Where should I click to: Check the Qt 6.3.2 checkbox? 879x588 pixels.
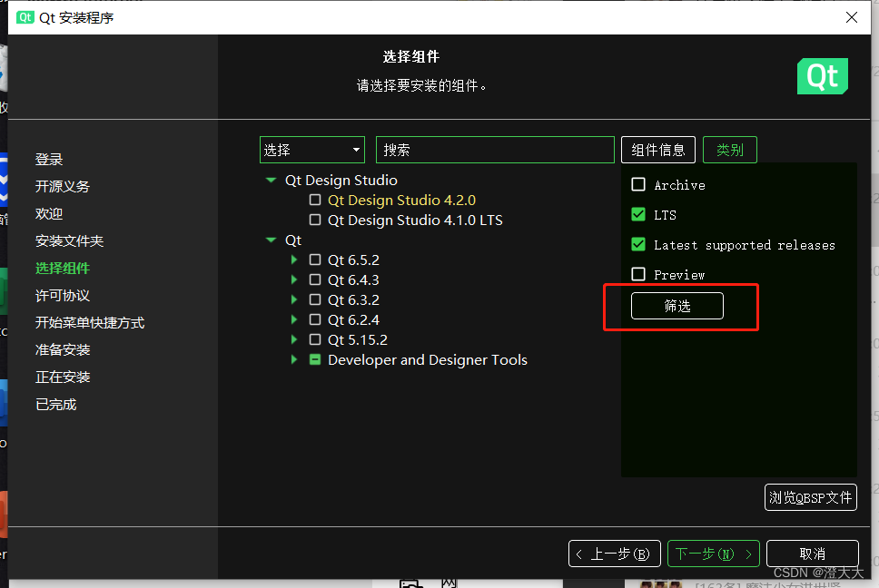click(315, 299)
